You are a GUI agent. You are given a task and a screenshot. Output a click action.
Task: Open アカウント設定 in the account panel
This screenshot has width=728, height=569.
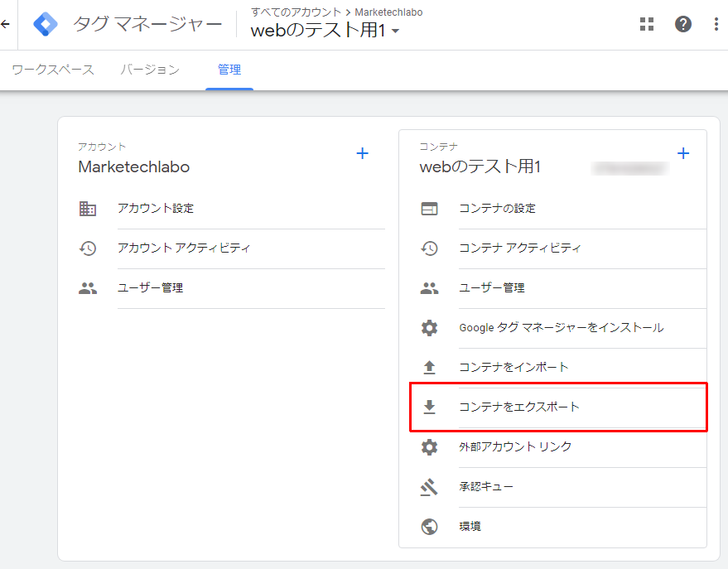coord(156,209)
